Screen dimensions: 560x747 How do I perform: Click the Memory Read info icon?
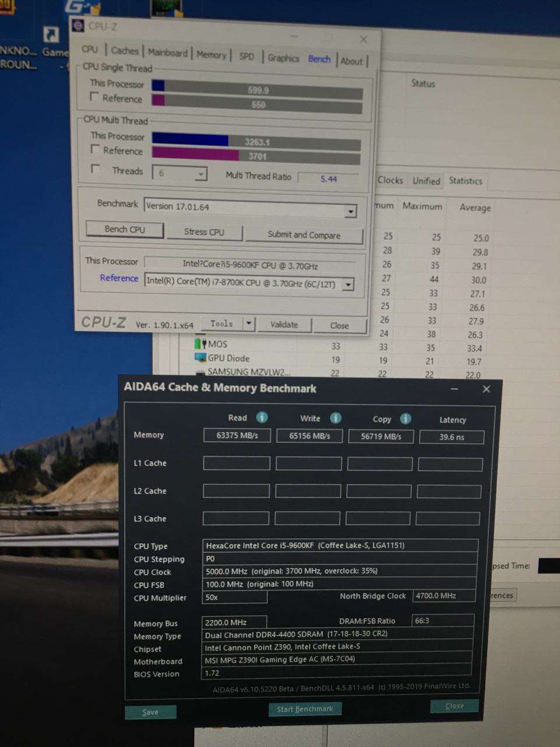point(262,417)
